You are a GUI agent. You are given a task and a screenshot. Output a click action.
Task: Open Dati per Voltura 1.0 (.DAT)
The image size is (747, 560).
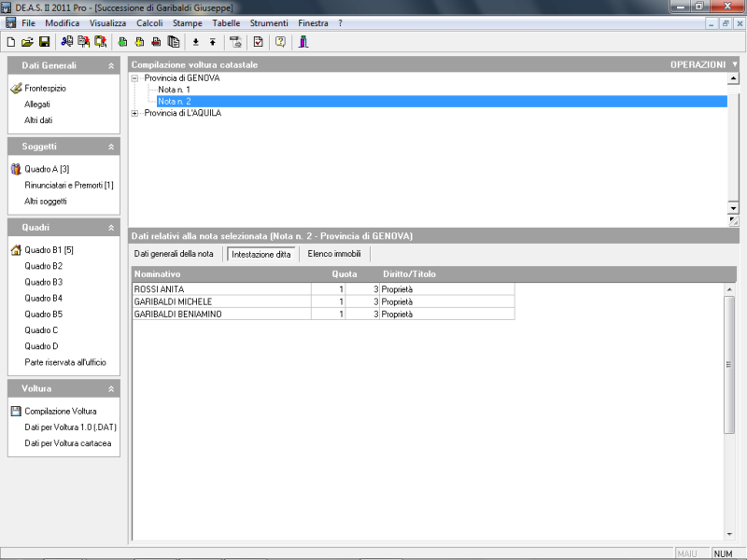click(71, 427)
